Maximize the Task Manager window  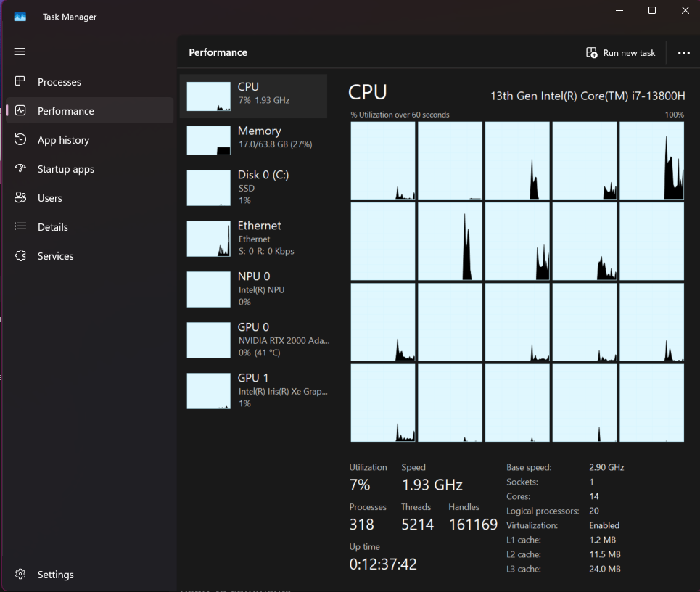tap(652, 10)
